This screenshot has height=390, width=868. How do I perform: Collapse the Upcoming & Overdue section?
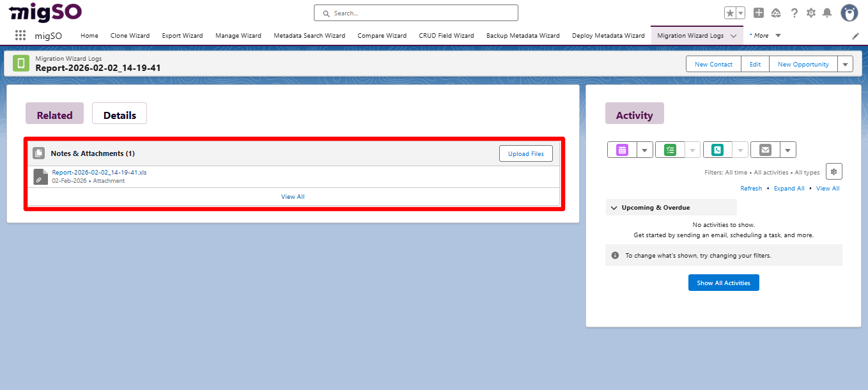point(614,207)
